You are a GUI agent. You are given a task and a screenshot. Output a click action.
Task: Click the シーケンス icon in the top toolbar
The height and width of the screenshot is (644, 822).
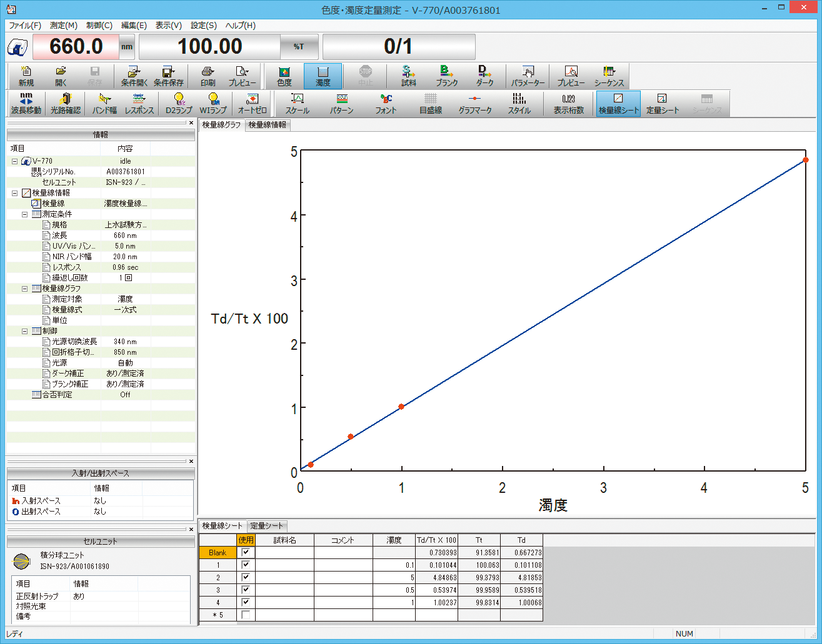coord(609,76)
